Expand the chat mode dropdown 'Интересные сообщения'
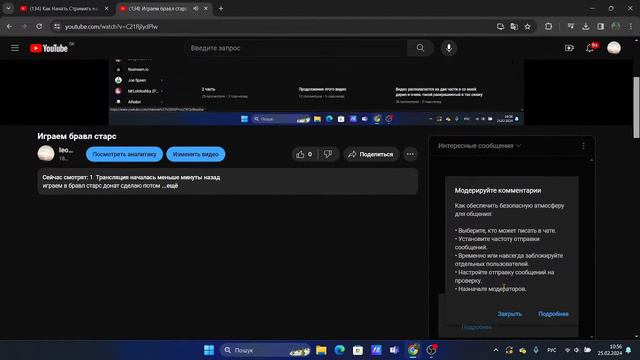 [480, 146]
